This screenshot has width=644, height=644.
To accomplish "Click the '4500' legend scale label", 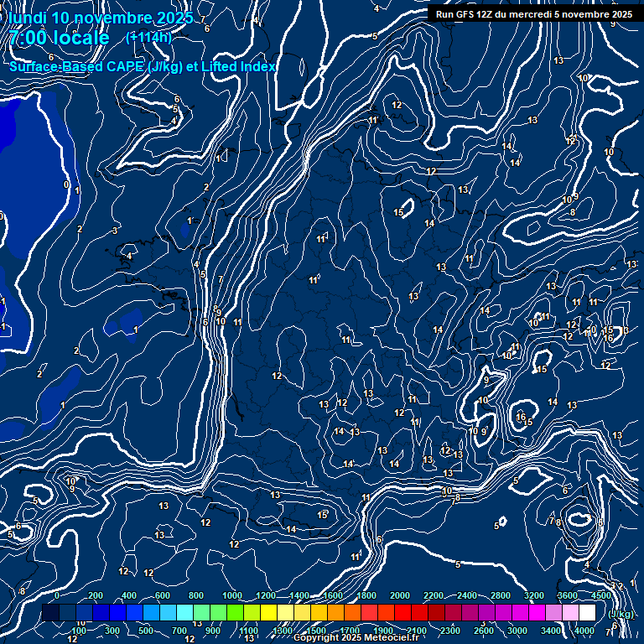I will click(601, 595).
